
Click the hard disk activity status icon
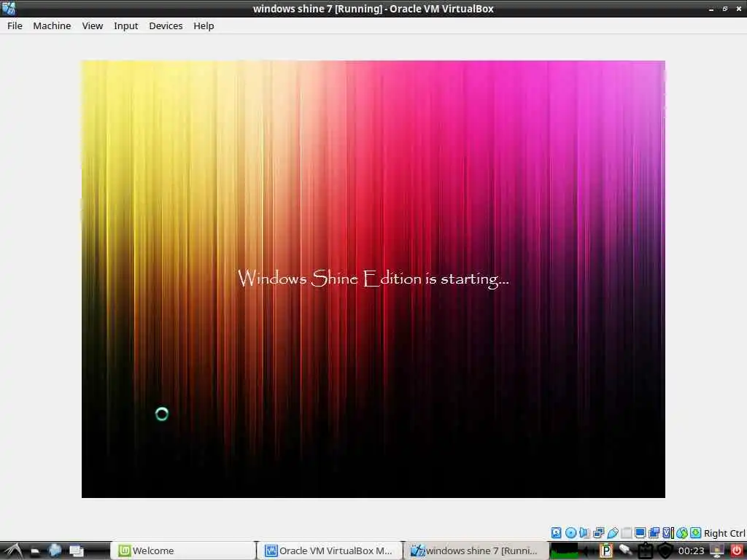(x=556, y=533)
